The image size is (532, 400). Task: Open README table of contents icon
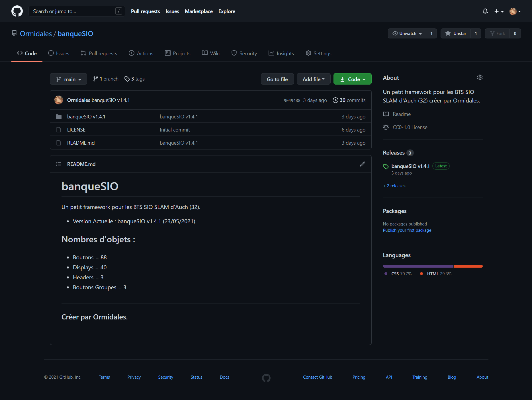coord(59,164)
